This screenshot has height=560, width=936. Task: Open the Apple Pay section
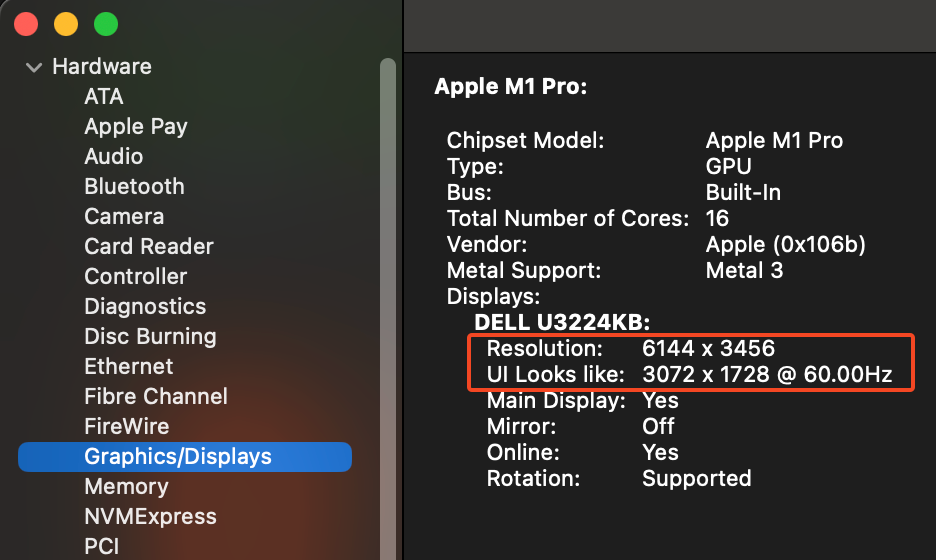tap(136, 127)
